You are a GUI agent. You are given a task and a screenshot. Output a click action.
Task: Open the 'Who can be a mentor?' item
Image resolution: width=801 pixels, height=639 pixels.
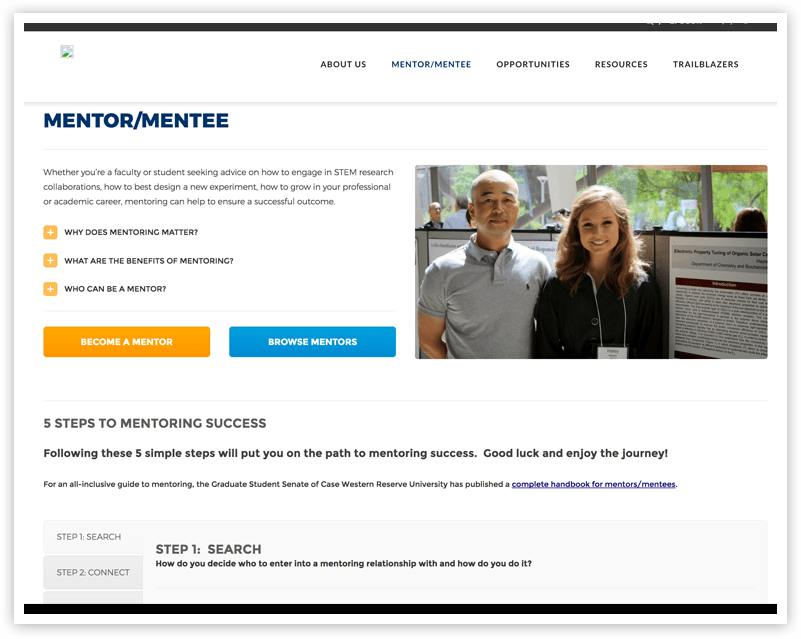tap(115, 289)
